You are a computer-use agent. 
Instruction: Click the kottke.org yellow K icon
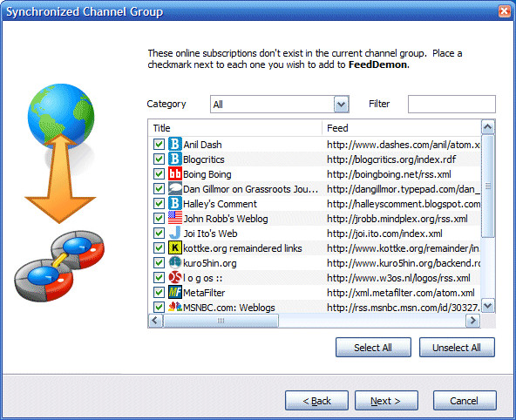174,247
